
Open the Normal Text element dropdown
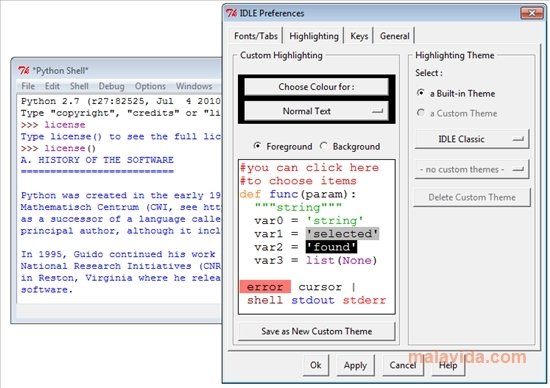pos(316,111)
